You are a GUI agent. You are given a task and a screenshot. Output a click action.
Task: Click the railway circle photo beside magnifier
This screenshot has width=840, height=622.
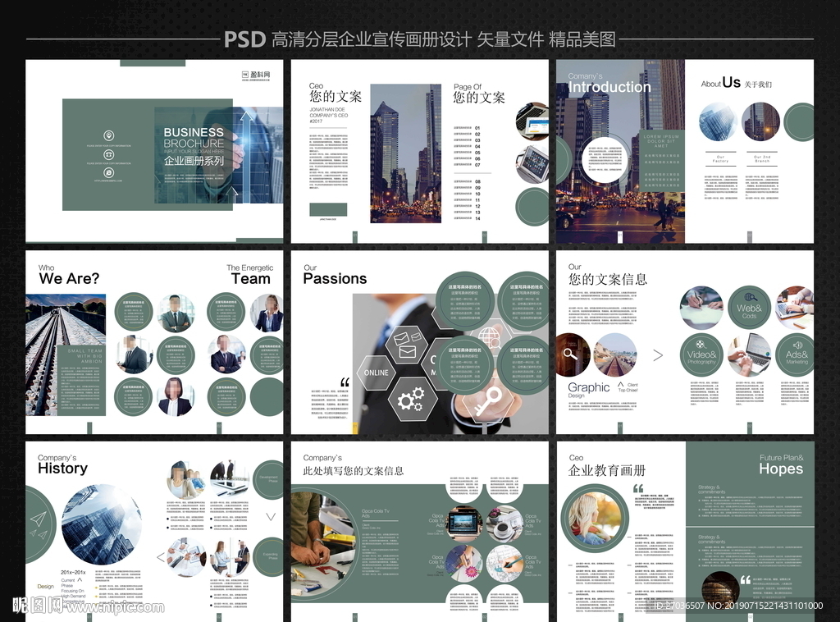pos(614,354)
